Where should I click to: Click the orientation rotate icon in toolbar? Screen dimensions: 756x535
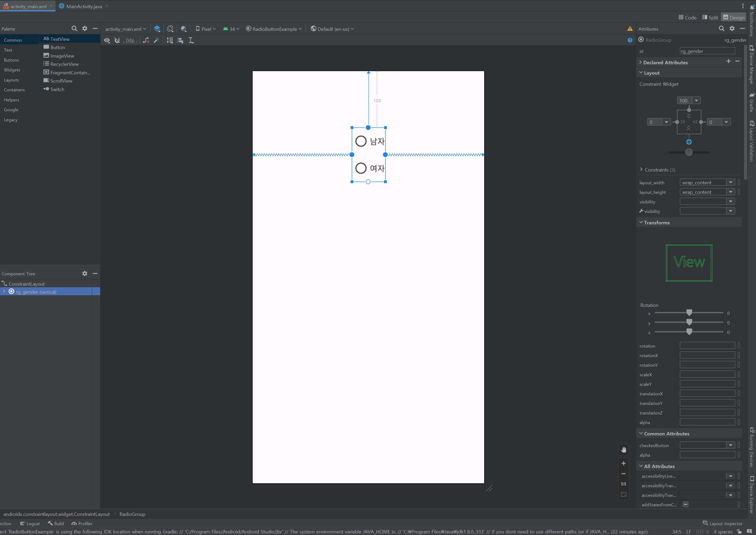(170, 29)
